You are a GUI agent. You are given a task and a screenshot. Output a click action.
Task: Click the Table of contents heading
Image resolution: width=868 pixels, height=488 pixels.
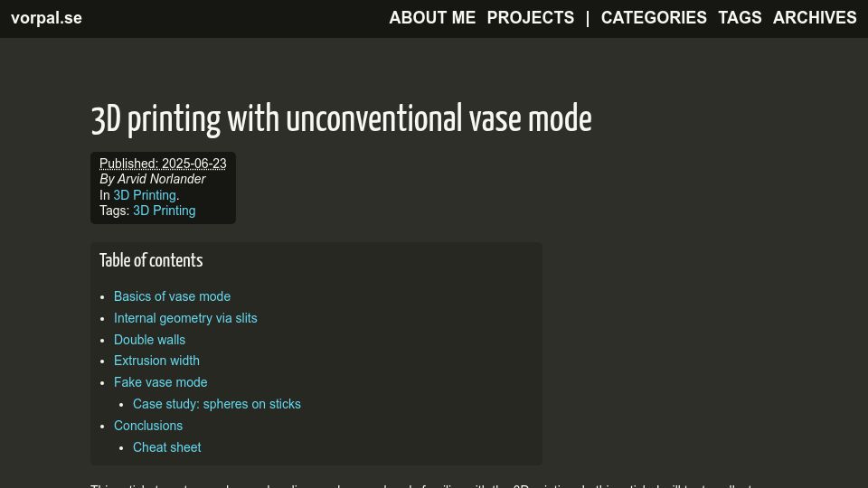click(151, 260)
